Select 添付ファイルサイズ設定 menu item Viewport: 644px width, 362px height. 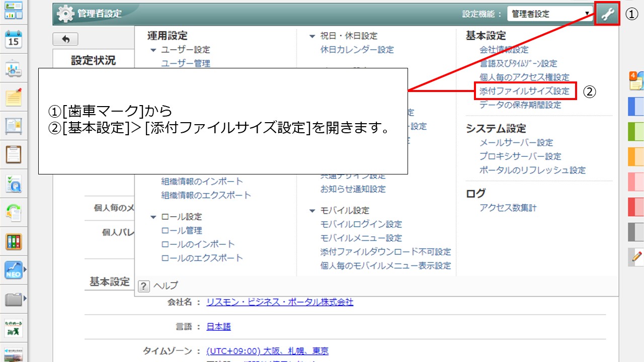524,92
